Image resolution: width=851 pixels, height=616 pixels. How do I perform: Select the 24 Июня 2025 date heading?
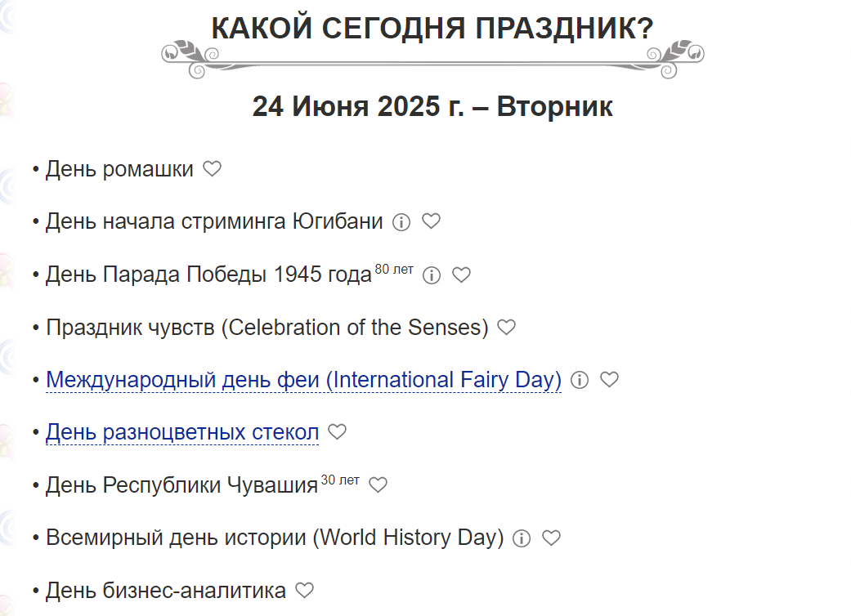[x=432, y=106]
